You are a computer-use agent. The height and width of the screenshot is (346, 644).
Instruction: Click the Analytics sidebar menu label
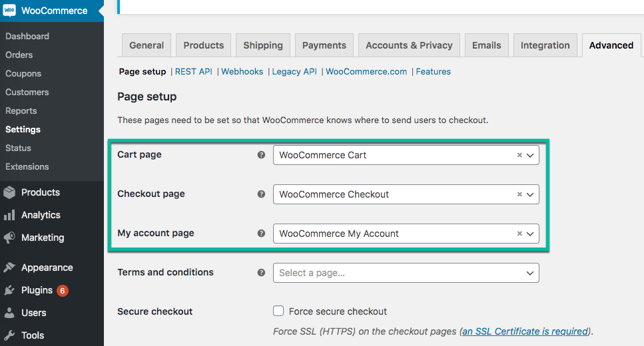point(41,215)
